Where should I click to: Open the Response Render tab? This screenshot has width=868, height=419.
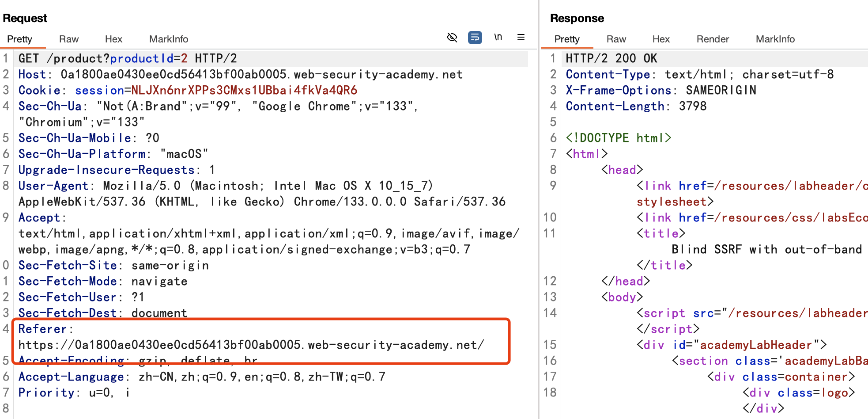(x=713, y=39)
